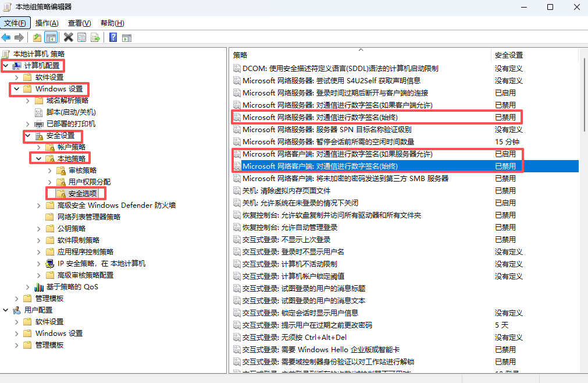The height and width of the screenshot is (383, 588).
Task: Select the 公钥策略 folder in tree
Action: click(x=71, y=229)
